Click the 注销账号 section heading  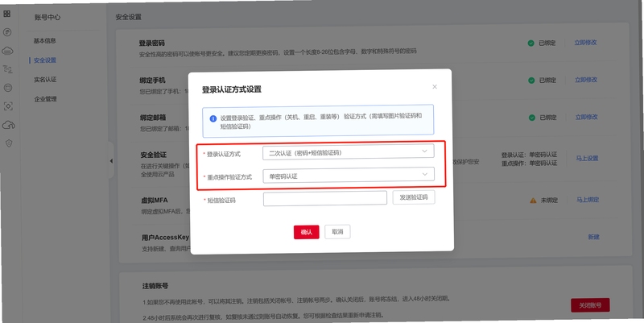155,286
